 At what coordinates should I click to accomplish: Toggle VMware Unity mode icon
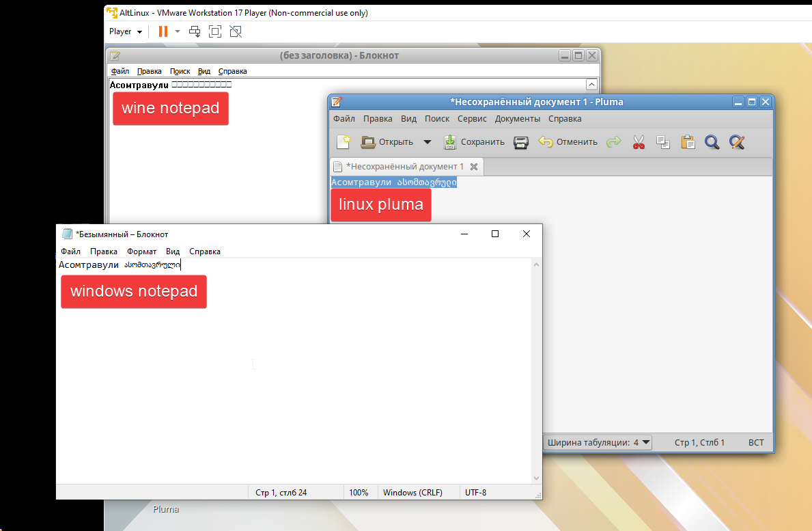coord(236,31)
